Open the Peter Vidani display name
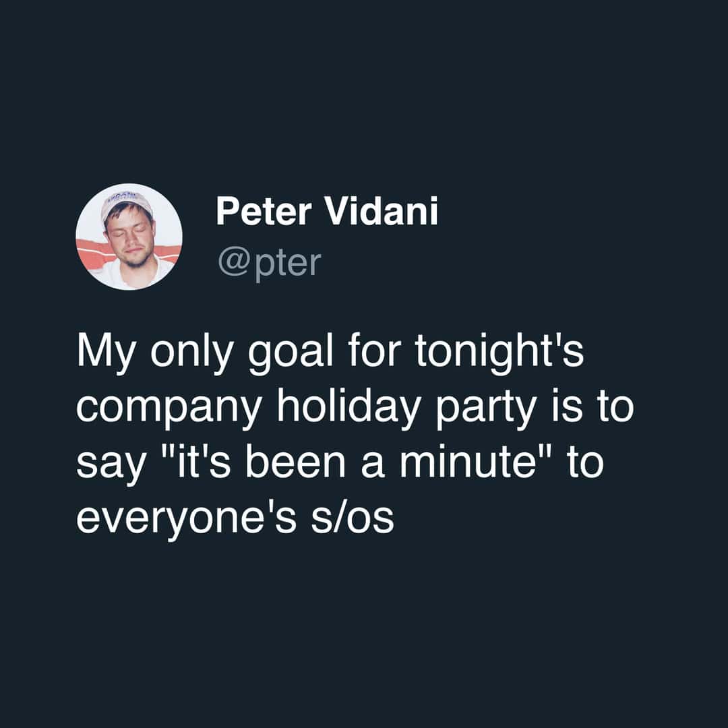The image size is (728, 728). [x=327, y=212]
